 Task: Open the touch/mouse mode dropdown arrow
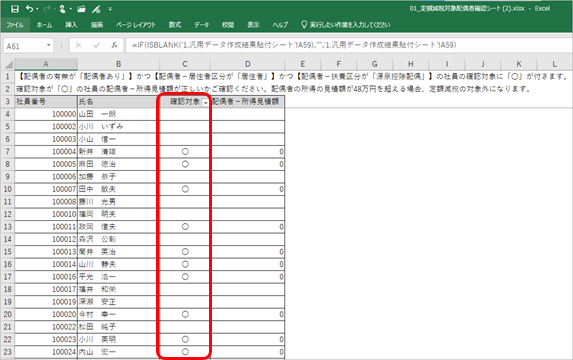70,9
